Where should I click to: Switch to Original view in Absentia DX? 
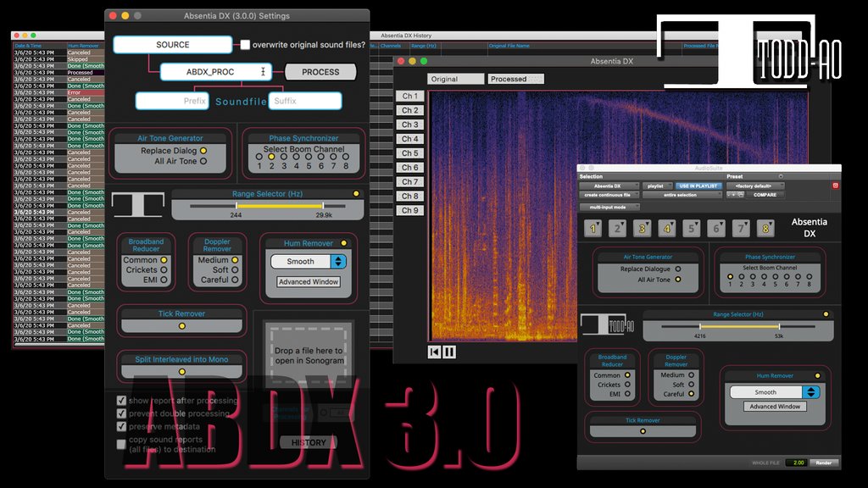coord(455,79)
